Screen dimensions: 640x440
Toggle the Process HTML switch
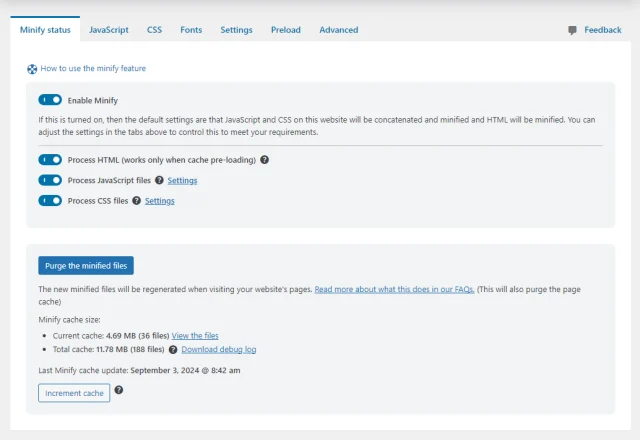[50, 160]
